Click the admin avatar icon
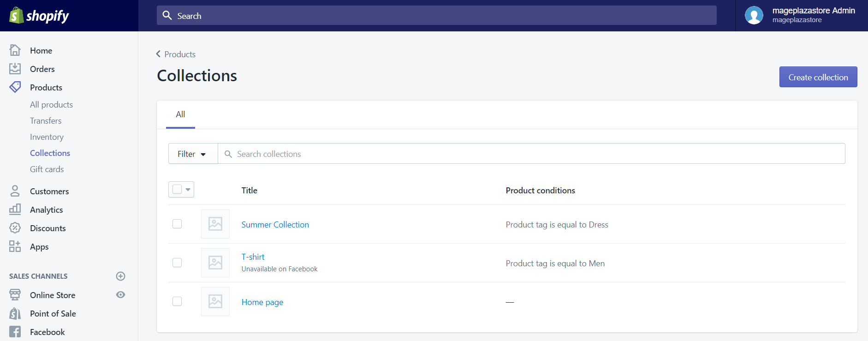Image resolution: width=868 pixels, height=341 pixels. pyautogui.click(x=754, y=15)
